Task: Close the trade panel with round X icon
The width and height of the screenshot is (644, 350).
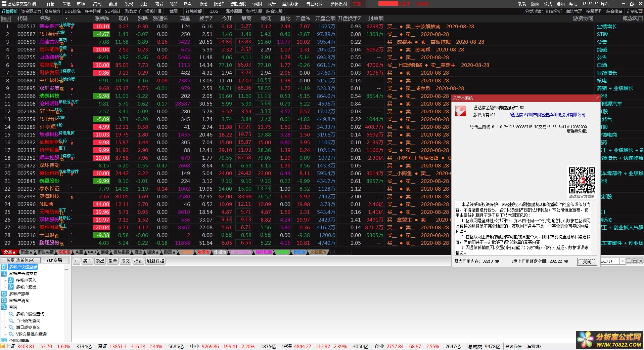Action: [641, 261]
